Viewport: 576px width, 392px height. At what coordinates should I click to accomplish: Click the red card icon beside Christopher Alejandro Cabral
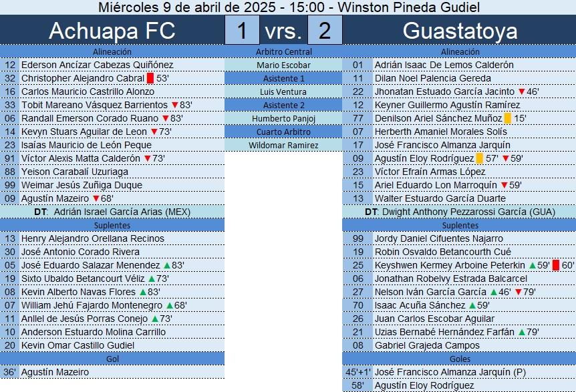(x=150, y=78)
